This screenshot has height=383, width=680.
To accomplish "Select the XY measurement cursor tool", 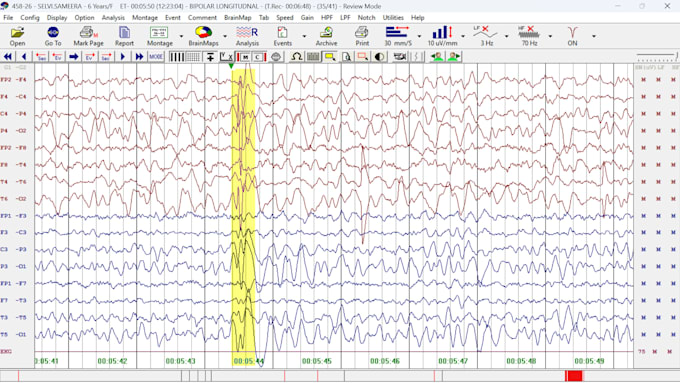I will 226,57.
